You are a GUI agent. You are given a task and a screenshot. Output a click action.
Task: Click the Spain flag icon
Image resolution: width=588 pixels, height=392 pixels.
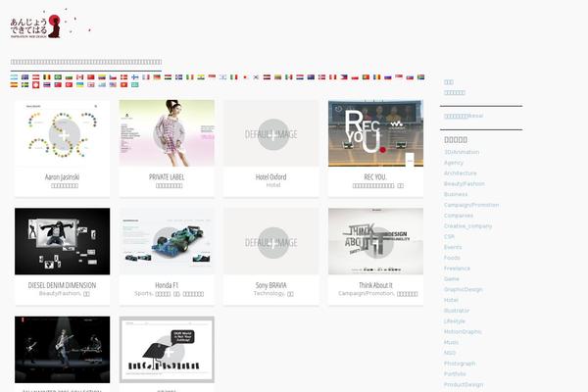(x=14, y=85)
